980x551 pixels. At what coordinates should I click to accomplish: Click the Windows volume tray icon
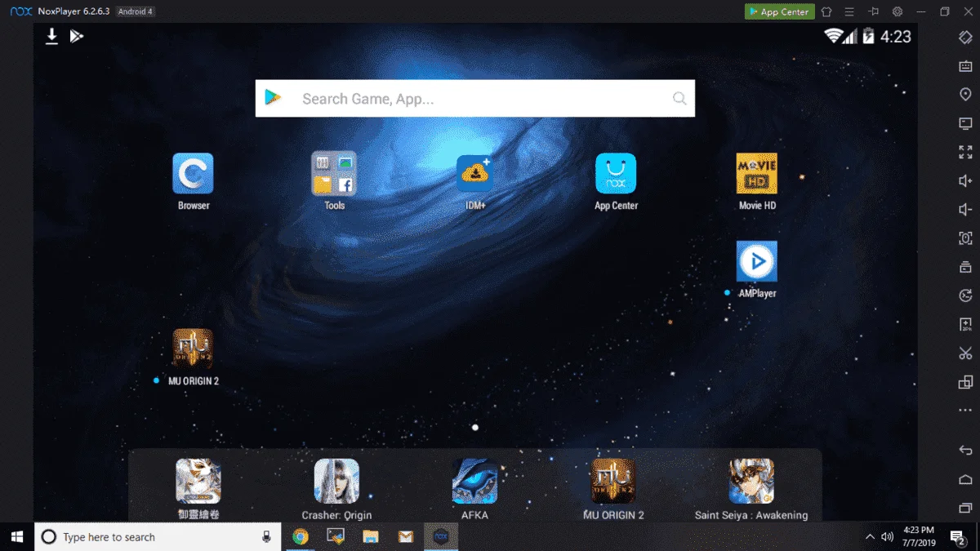point(887,536)
